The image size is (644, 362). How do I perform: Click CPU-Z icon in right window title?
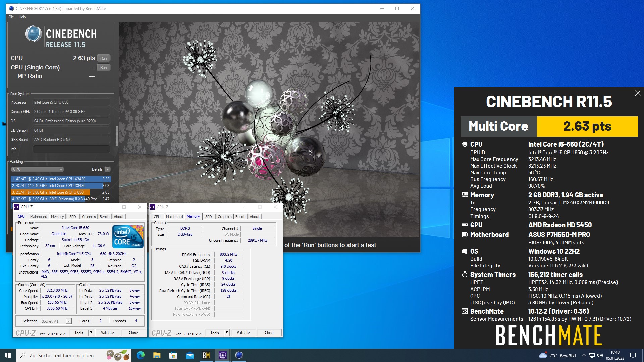[152, 207]
